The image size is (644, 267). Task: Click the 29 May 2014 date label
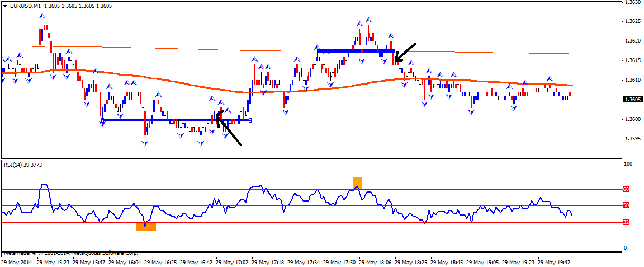click(x=16, y=261)
